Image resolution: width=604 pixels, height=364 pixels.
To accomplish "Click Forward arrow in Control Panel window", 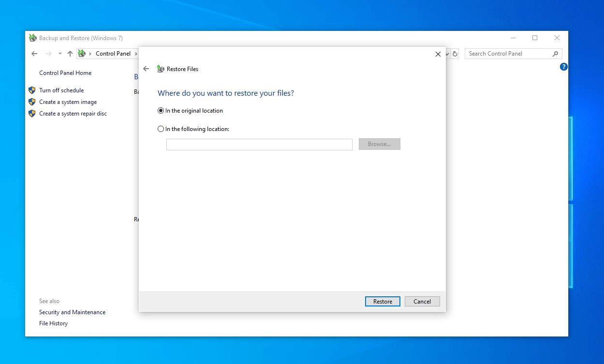I will (x=48, y=54).
